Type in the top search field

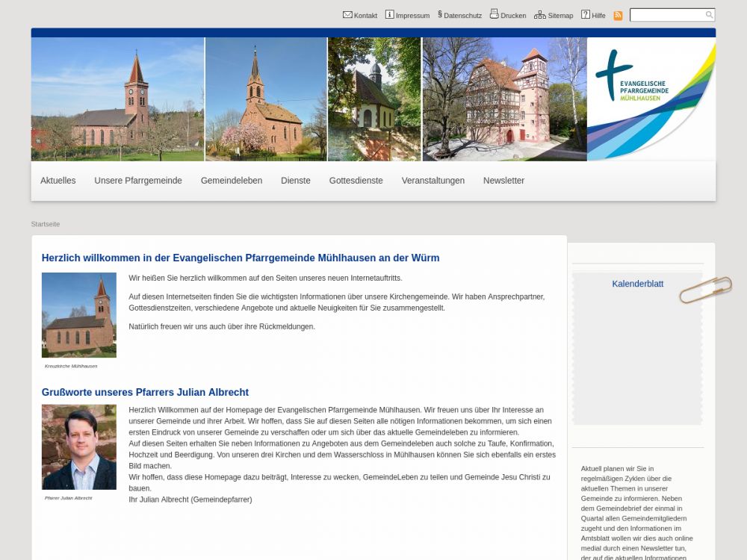(666, 15)
